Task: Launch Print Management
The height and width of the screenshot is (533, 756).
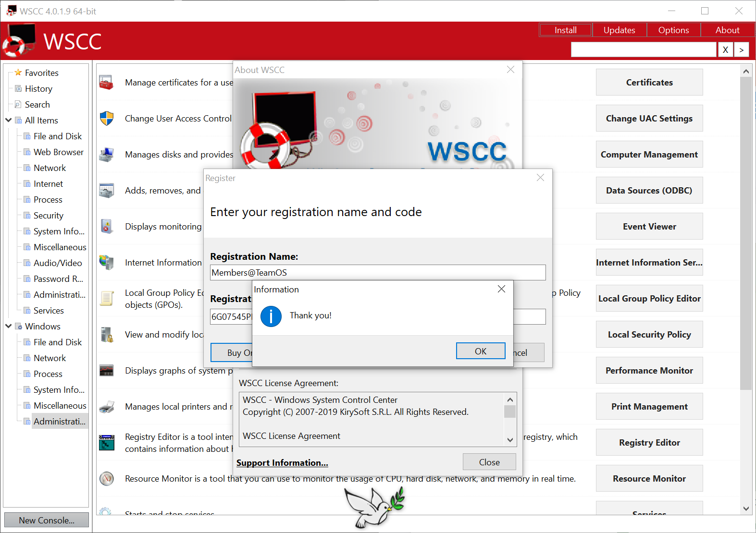Action: (x=649, y=406)
